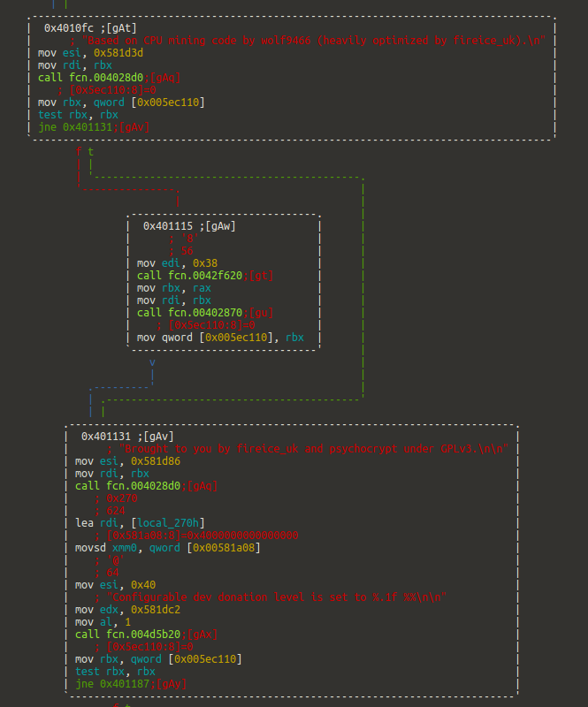588x707 pixels.
Task: Click the [gAx] shortcut tag
Action: [202, 635]
